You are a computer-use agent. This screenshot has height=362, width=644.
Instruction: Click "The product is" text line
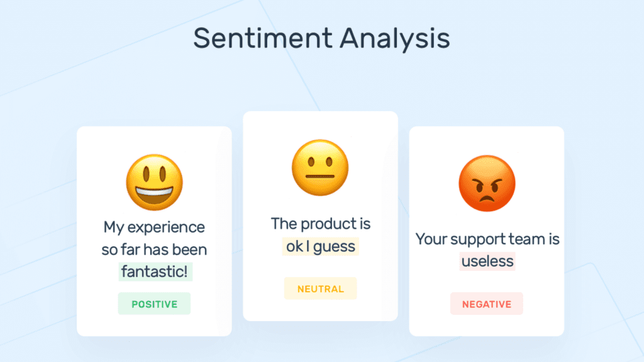click(321, 224)
